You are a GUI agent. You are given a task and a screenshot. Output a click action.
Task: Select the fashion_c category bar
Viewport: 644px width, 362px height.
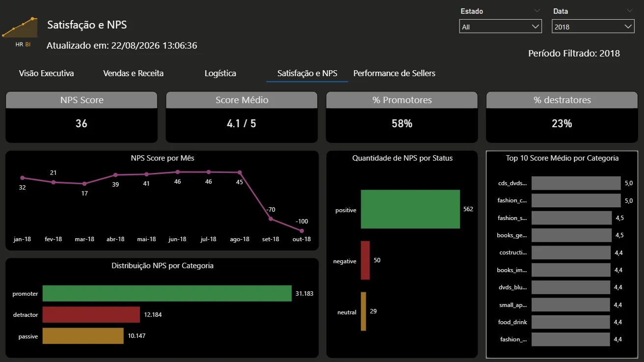[x=576, y=200]
